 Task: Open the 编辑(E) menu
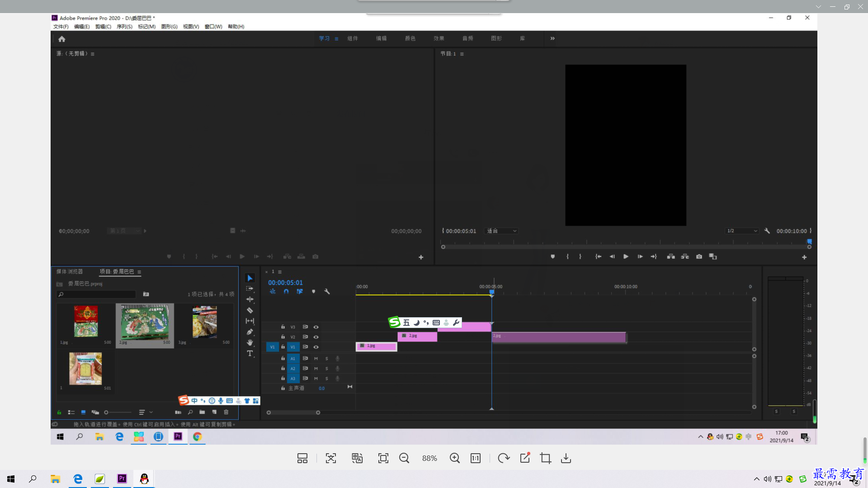[x=82, y=27]
